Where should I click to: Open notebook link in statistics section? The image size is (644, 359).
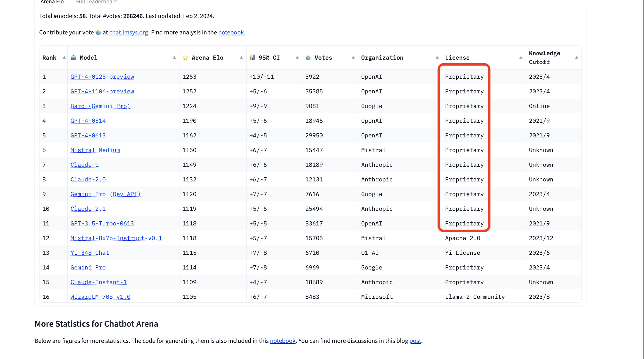(x=282, y=341)
